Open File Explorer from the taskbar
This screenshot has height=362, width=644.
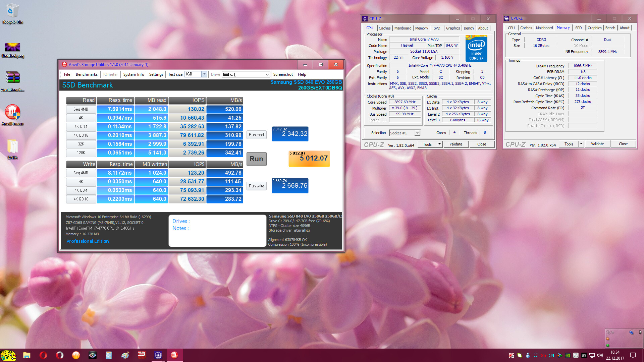tap(27, 355)
